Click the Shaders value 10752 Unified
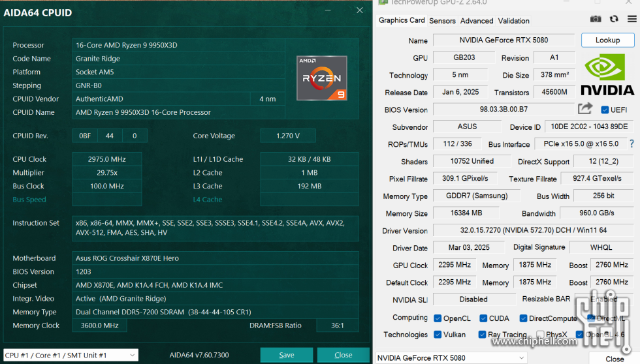The height and width of the screenshot is (364, 640). pos(472,161)
